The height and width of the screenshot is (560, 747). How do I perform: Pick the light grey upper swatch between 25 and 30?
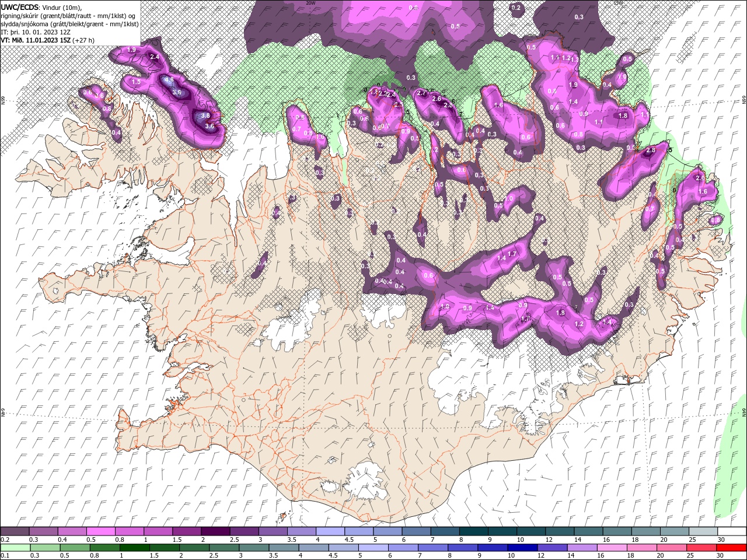pyautogui.click(x=703, y=531)
